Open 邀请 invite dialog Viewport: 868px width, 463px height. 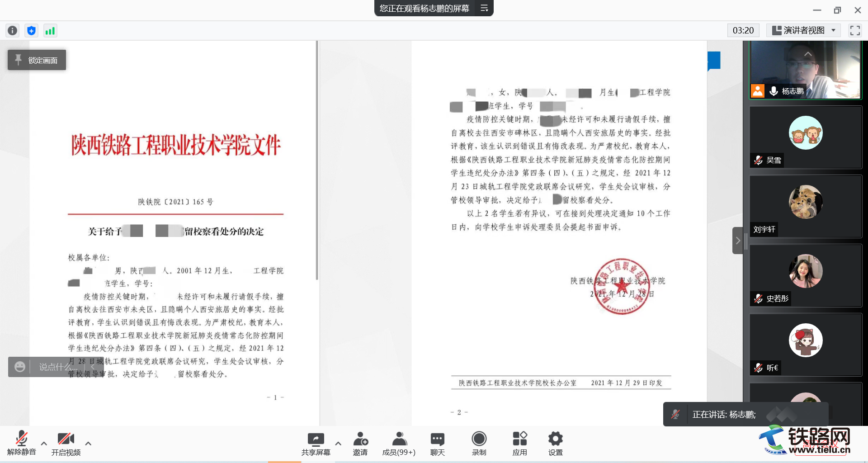pos(360,443)
